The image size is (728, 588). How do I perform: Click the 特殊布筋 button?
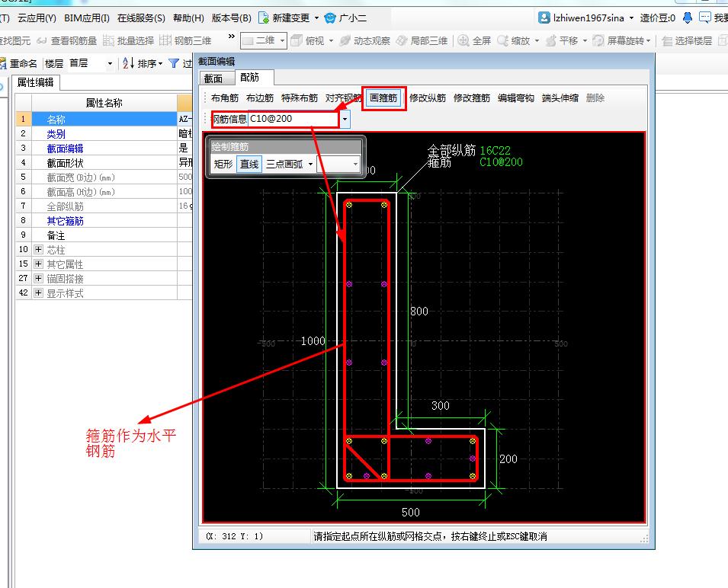click(x=300, y=97)
